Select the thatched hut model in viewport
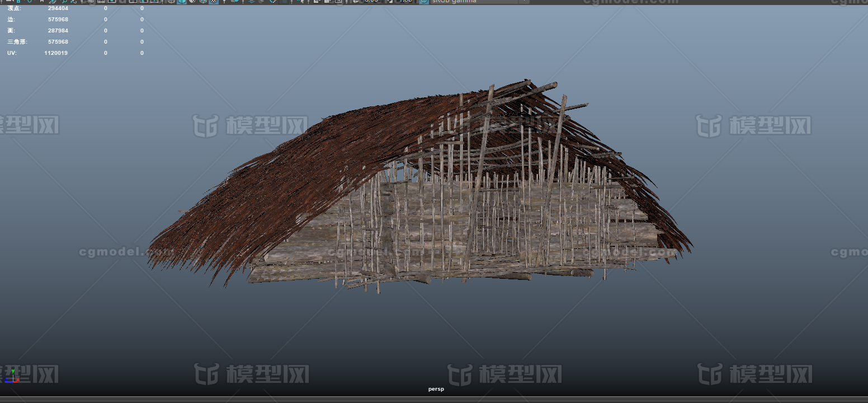 pos(419,188)
